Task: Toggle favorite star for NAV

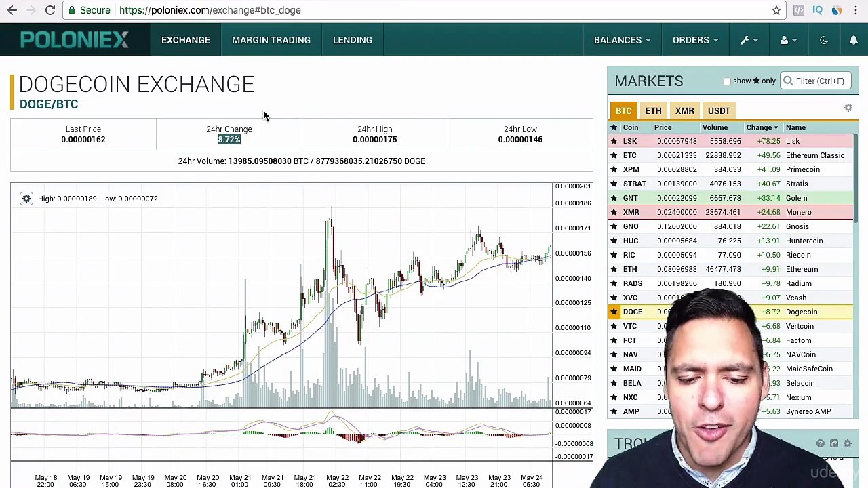Action: click(614, 354)
